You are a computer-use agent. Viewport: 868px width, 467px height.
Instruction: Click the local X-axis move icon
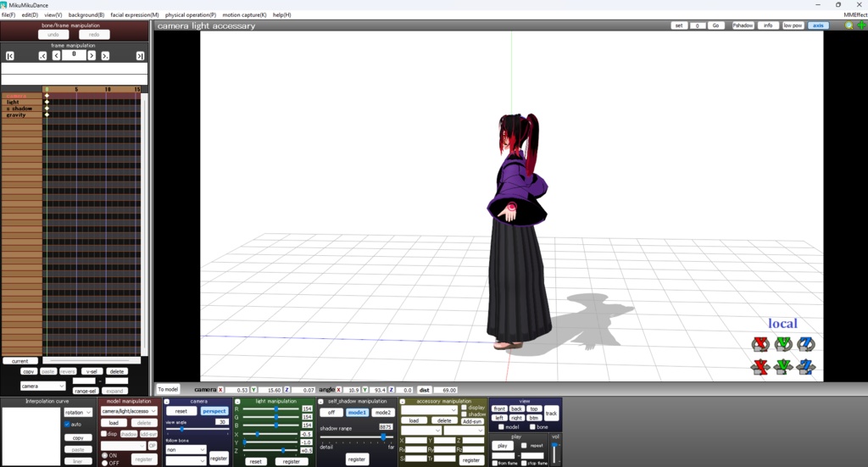pyautogui.click(x=760, y=366)
